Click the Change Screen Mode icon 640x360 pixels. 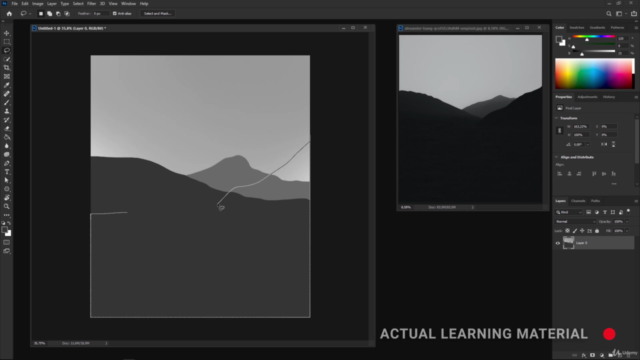(x=7, y=251)
